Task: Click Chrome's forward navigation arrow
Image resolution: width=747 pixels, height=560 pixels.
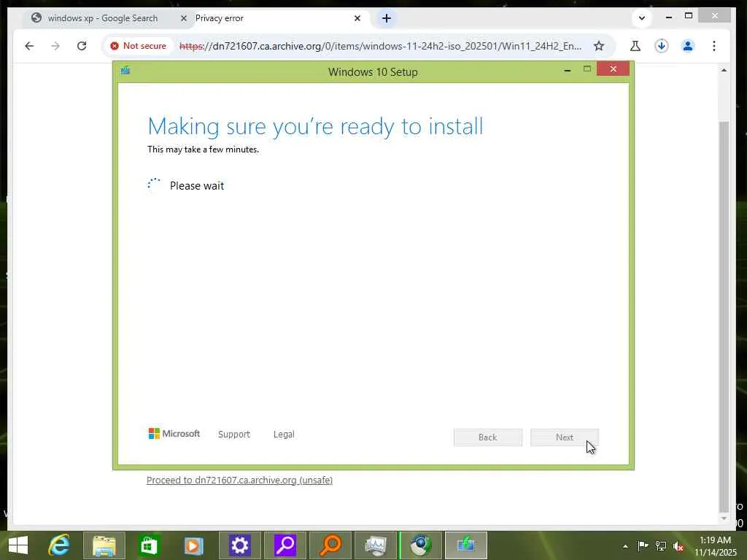Action: coord(55,46)
